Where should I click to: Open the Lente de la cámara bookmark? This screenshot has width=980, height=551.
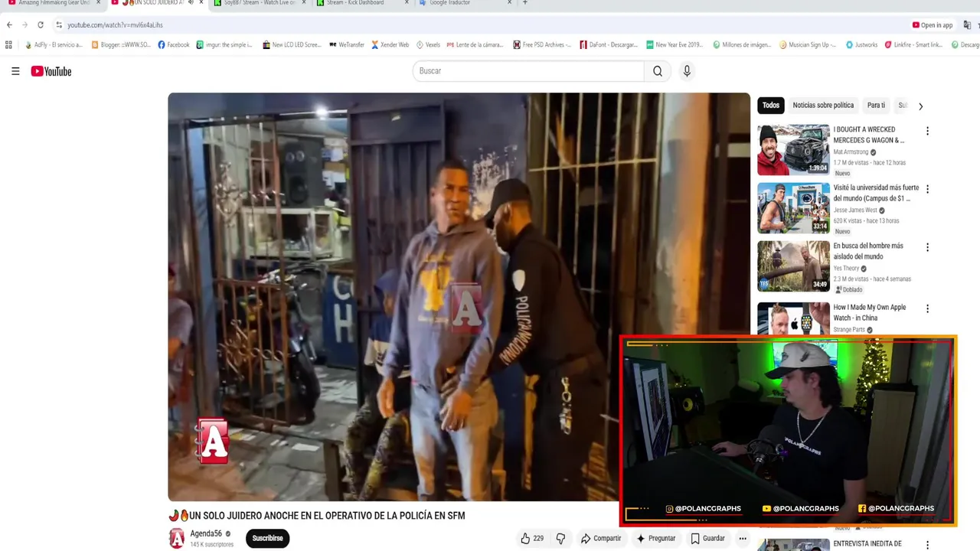475,44
